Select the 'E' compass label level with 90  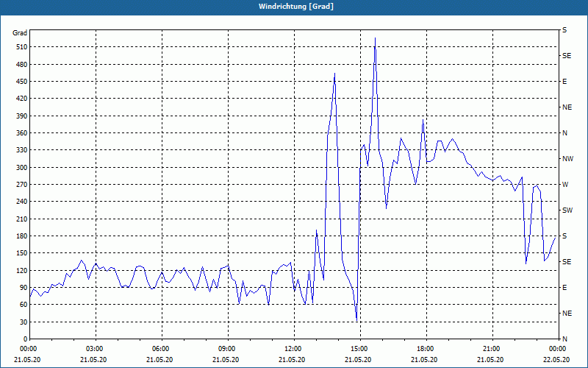(564, 288)
